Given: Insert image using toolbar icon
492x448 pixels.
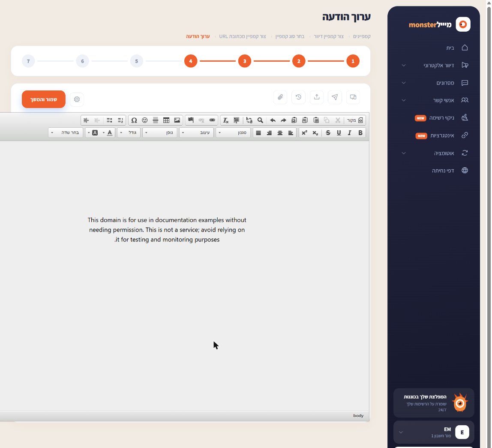Looking at the screenshot, I should (x=177, y=120).
